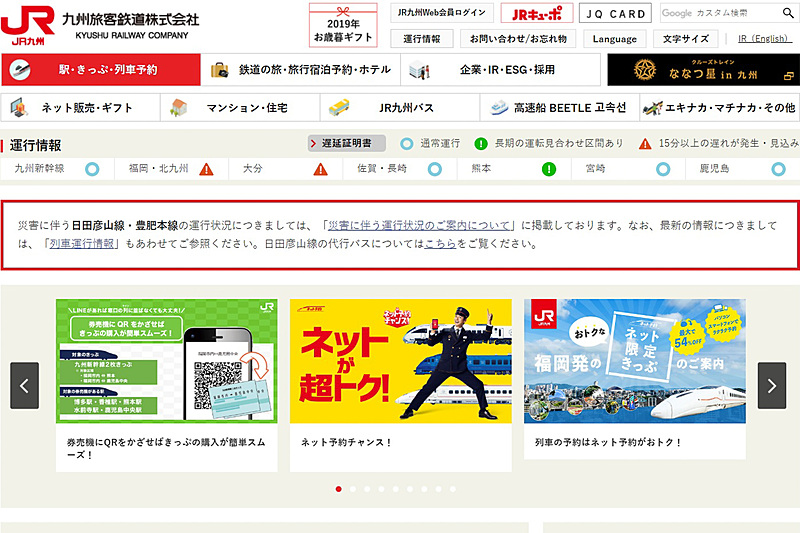Follow the IR (English) link
The image size is (800, 533).
tap(763, 39)
